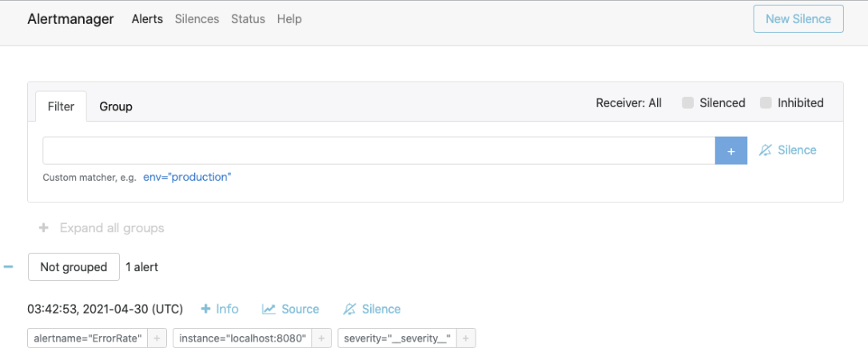Open the Alerts nav item
The width and height of the screenshot is (868, 356).
point(147,19)
